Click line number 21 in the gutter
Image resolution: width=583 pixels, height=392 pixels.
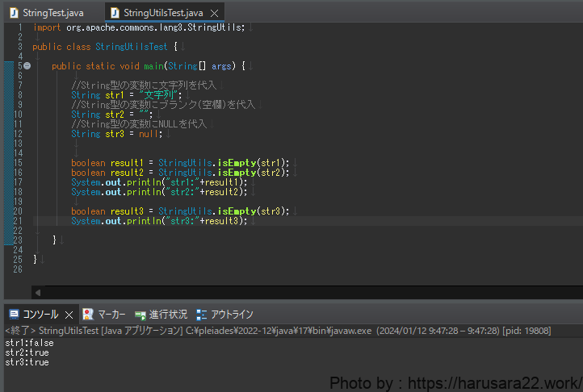[18, 221]
